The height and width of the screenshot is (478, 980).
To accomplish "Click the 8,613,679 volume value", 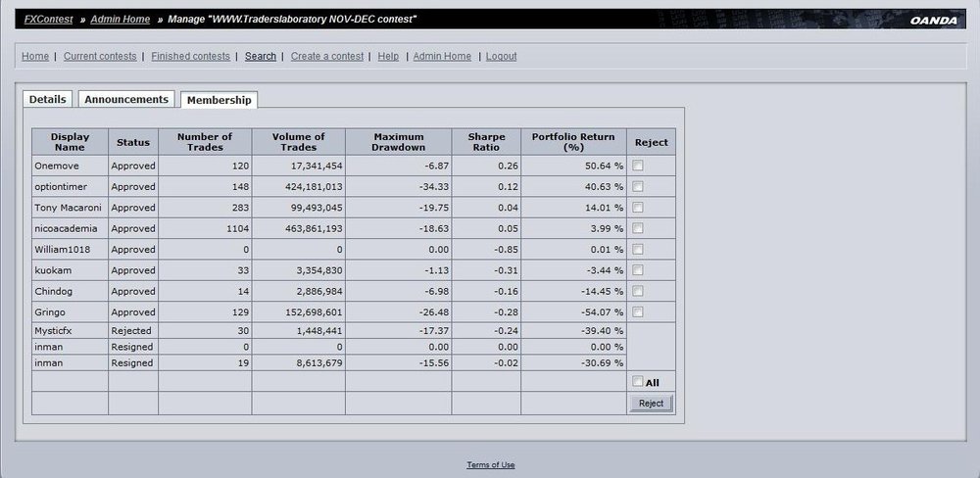I will tap(318, 363).
